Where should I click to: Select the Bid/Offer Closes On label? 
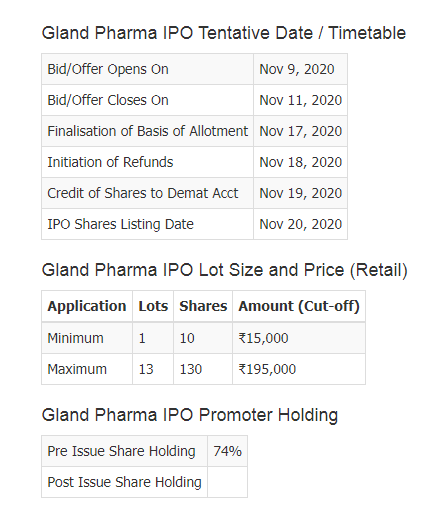pyautogui.click(x=108, y=100)
